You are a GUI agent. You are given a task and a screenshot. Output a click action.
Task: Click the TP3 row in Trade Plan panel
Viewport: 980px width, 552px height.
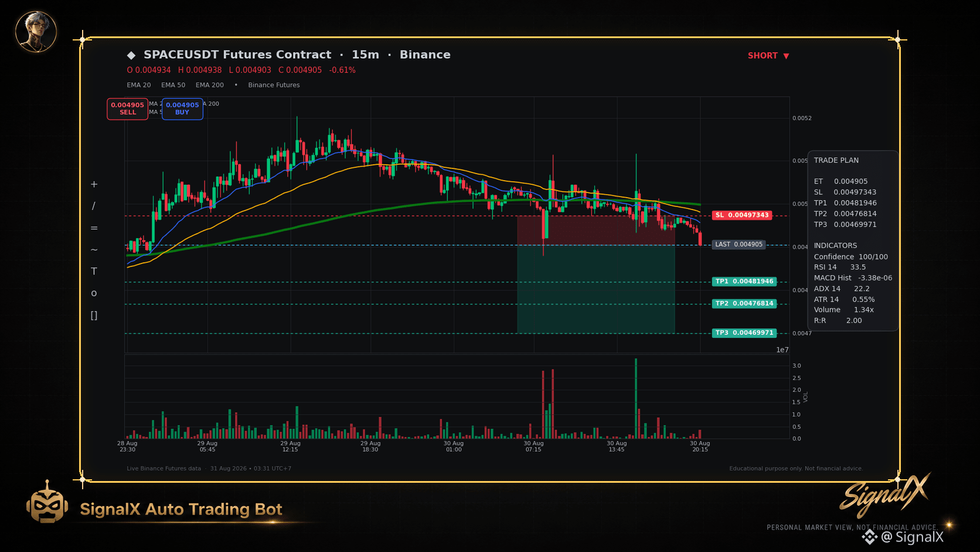845,225
